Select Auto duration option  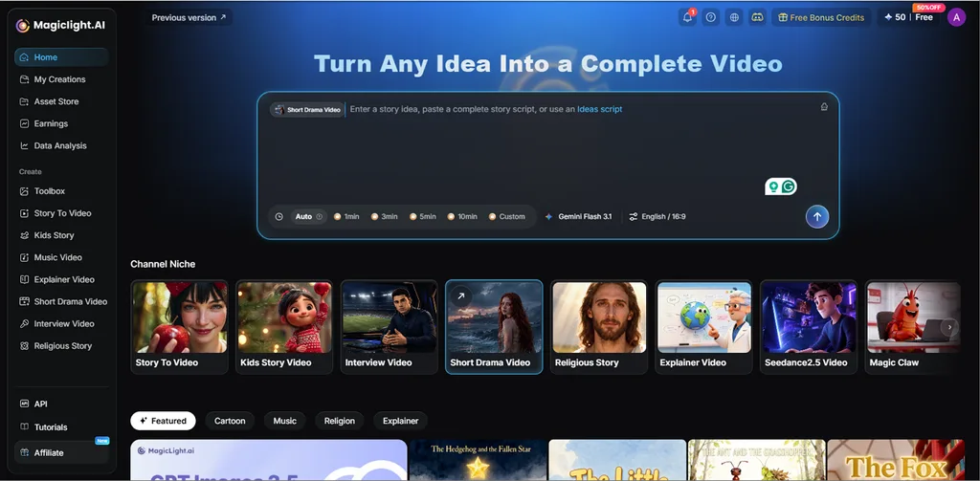pyautogui.click(x=309, y=217)
